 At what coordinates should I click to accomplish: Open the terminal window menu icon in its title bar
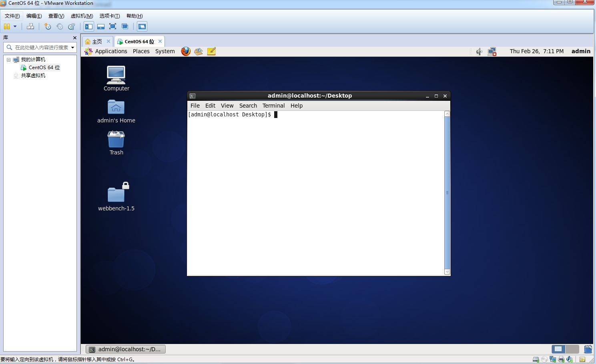193,96
